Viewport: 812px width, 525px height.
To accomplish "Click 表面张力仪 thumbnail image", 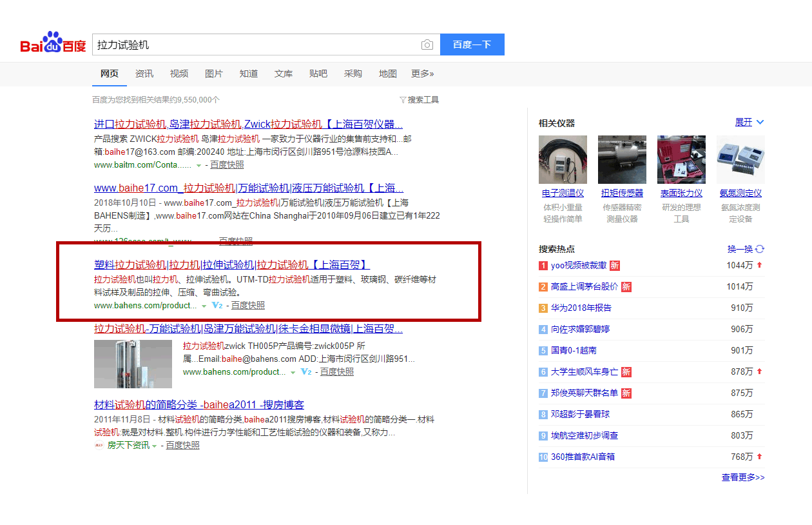I will (x=681, y=159).
